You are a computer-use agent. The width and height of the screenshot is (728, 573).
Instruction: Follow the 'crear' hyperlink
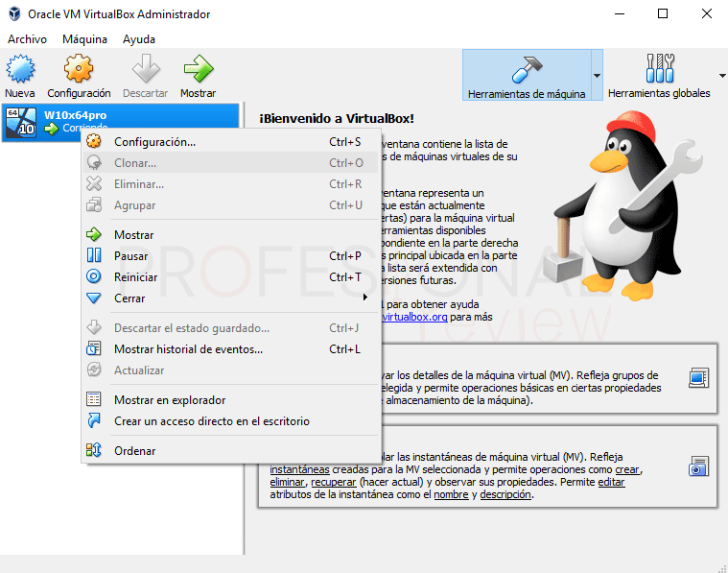[627, 469]
